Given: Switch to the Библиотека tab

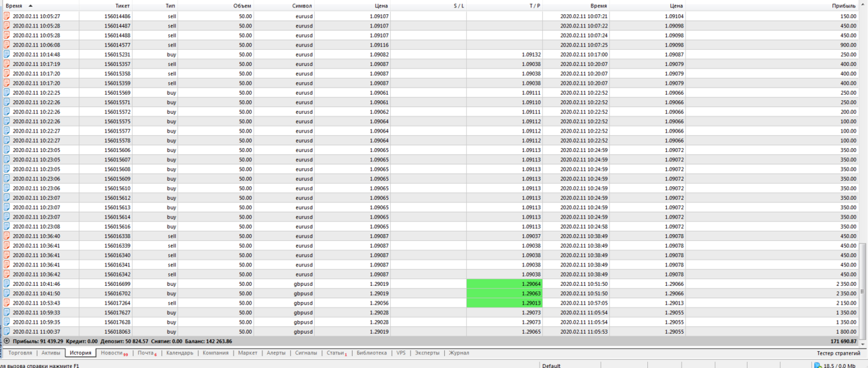Looking at the screenshot, I should [x=372, y=353].
